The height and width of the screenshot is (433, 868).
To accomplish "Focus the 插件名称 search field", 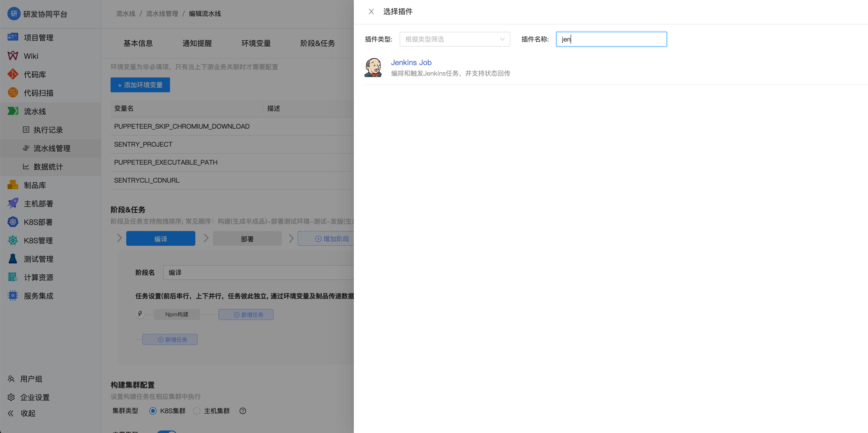I will pos(611,39).
